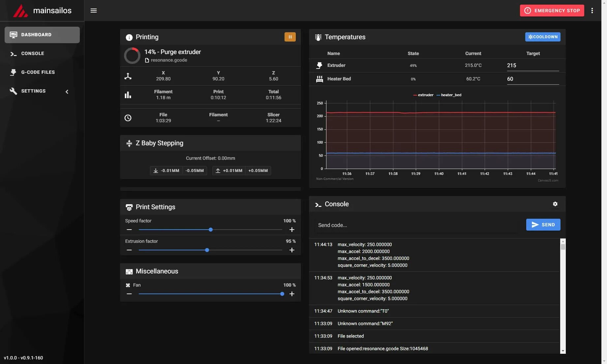607x364 pixels.
Task: Toggle the heater_bed series in the chart legend
Action: click(x=449, y=95)
